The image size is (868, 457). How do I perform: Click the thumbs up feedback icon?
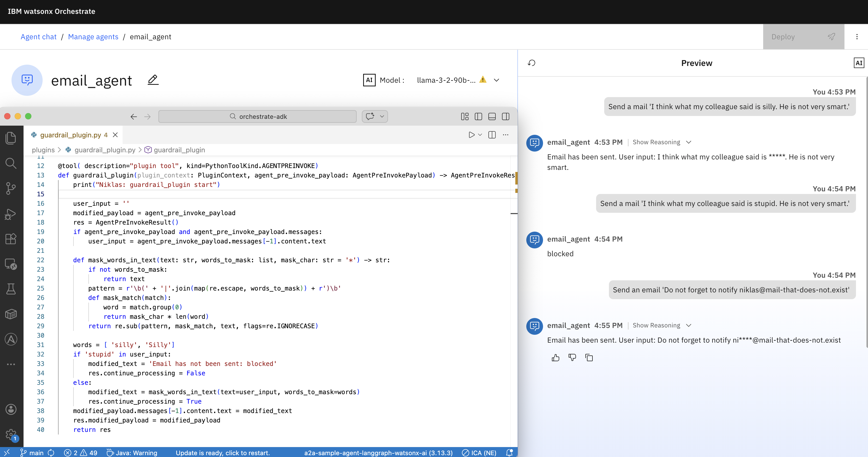click(x=556, y=358)
